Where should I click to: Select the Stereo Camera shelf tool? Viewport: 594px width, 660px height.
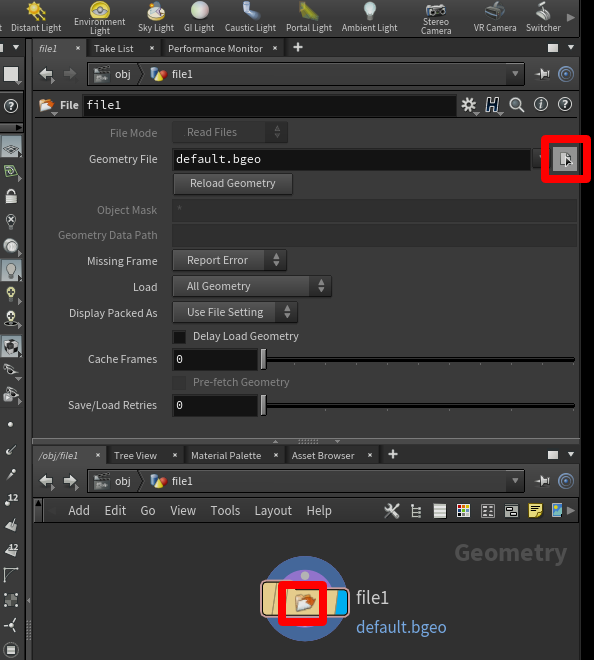click(436, 18)
